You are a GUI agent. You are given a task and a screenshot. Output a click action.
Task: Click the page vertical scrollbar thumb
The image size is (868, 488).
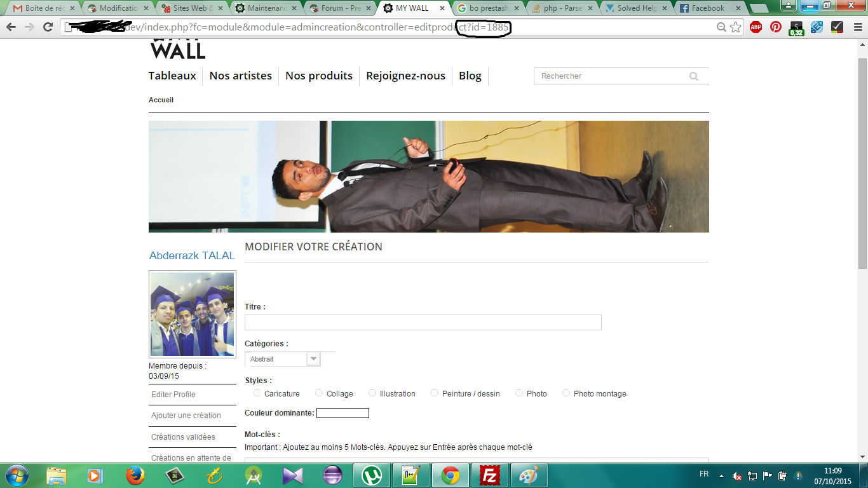[x=862, y=162]
